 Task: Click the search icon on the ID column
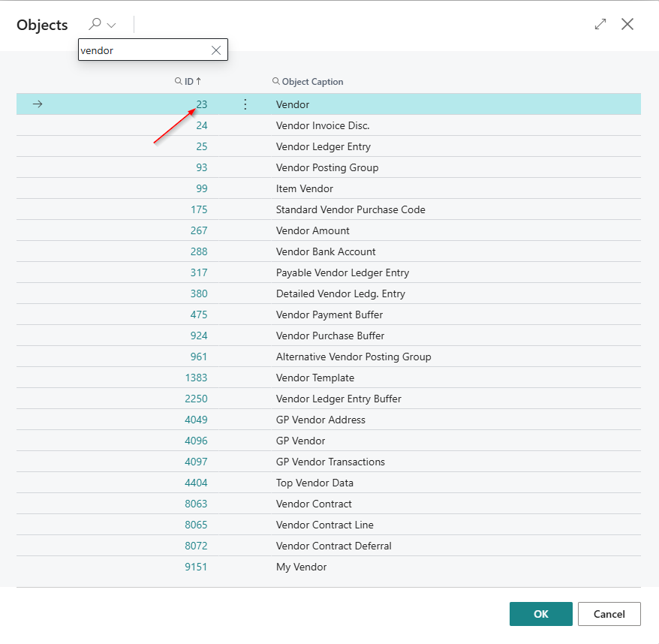coord(176,81)
